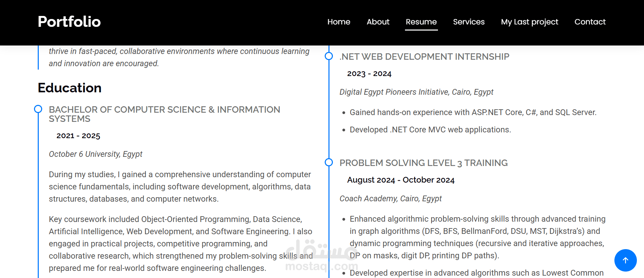Click the Portfolio logo
The image size is (644, 278).
point(69,22)
